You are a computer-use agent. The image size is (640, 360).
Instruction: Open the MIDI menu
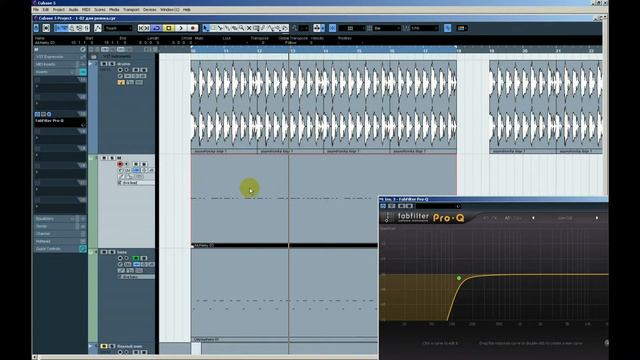(x=86, y=9)
